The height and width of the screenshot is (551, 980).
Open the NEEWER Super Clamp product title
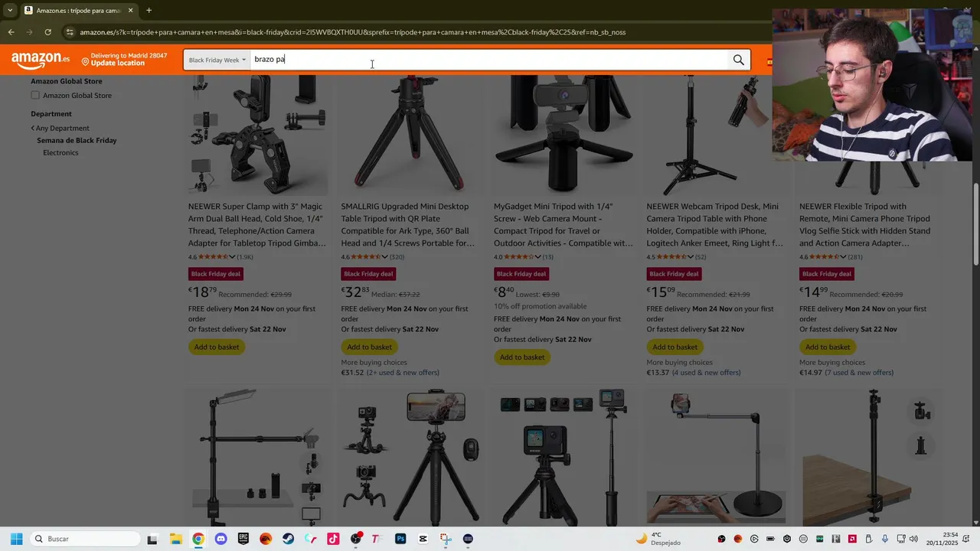(x=257, y=224)
